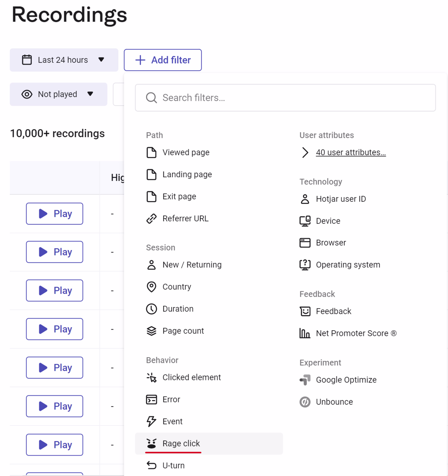Open the Net Promoter Score filter
This screenshot has width=448, height=476.
click(356, 333)
